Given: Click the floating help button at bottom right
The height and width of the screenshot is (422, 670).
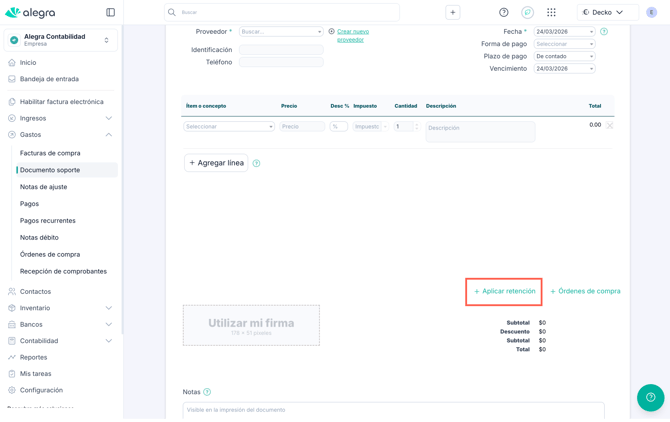Looking at the screenshot, I should 650,397.
